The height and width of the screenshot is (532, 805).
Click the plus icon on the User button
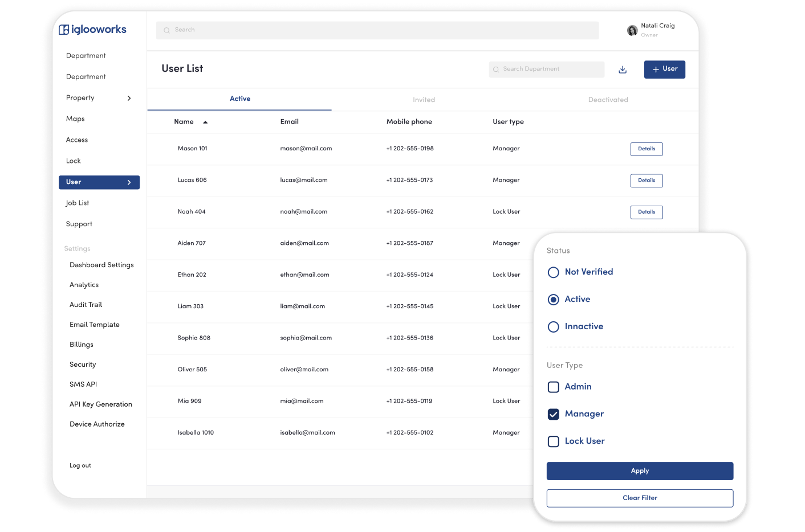pyautogui.click(x=656, y=69)
